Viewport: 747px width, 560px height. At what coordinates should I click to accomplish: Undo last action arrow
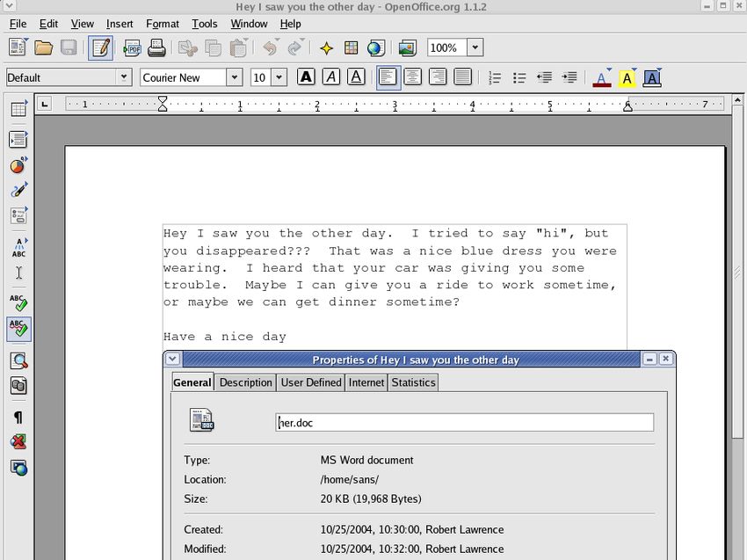coord(271,47)
